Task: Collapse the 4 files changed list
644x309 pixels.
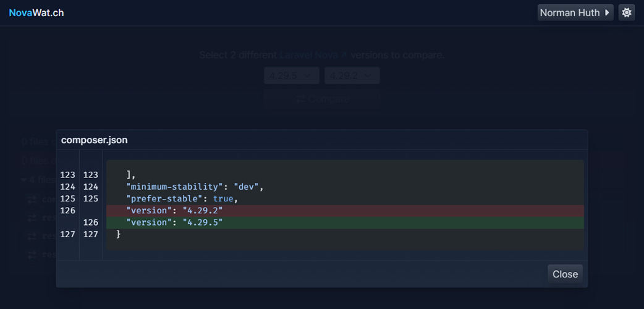Action: point(38,180)
